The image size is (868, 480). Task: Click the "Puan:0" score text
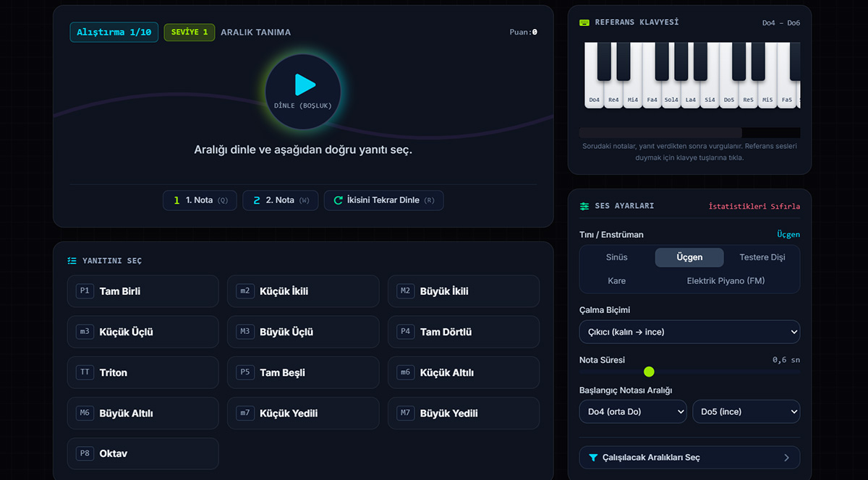pyautogui.click(x=524, y=33)
